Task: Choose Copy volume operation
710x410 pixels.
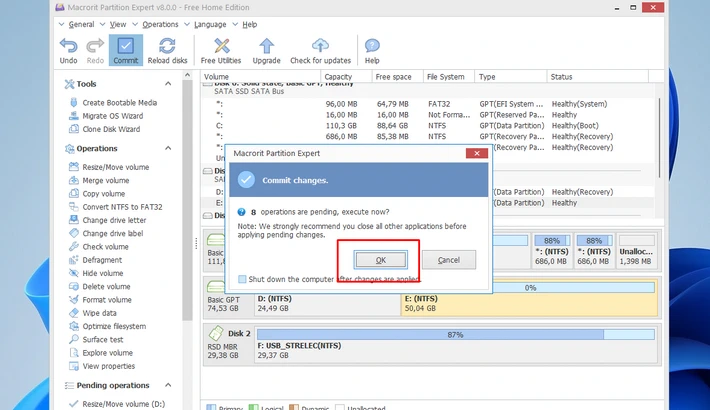Action: (x=97, y=193)
